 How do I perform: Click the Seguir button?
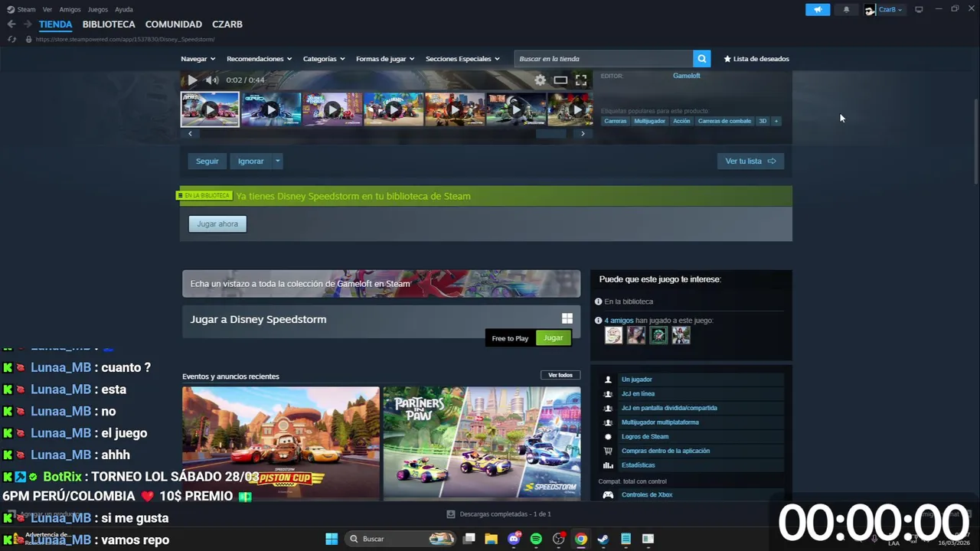pos(207,161)
